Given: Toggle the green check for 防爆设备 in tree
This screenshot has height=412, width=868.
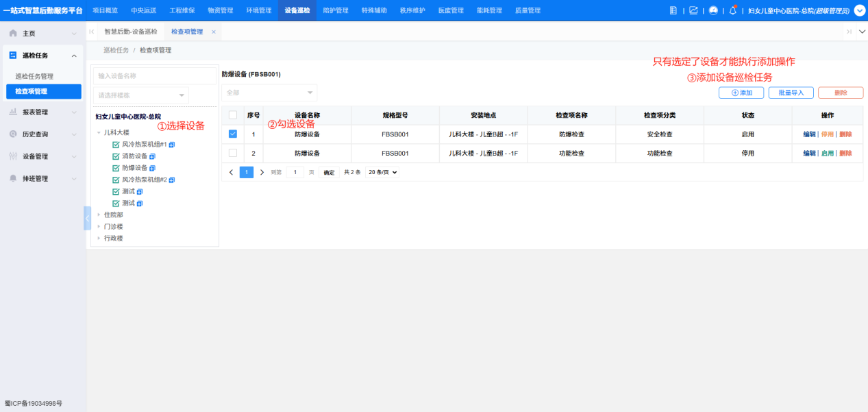Looking at the screenshot, I should [116, 168].
